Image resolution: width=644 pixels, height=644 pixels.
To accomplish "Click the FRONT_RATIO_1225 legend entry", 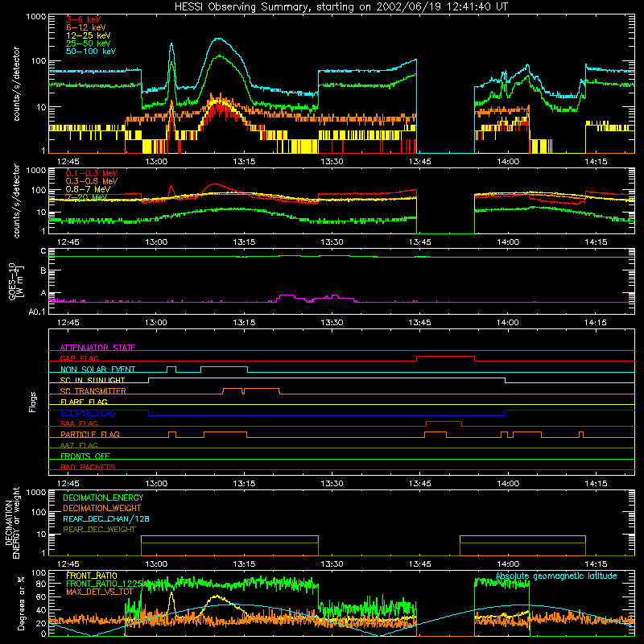I will tap(105, 584).
